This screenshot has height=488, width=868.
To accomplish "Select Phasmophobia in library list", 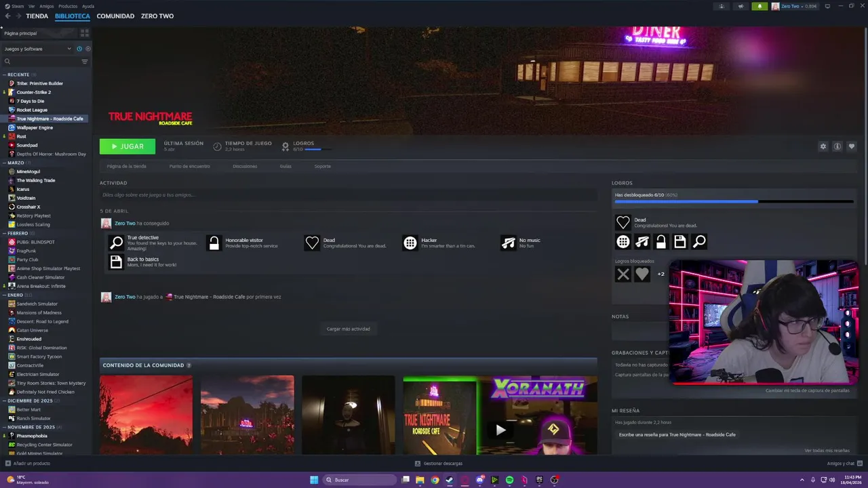I will tap(32, 436).
